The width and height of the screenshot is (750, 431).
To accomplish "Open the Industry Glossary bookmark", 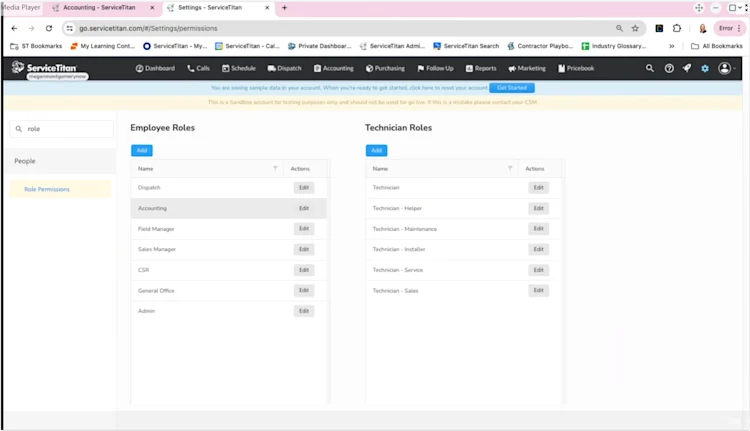I will point(614,46).
